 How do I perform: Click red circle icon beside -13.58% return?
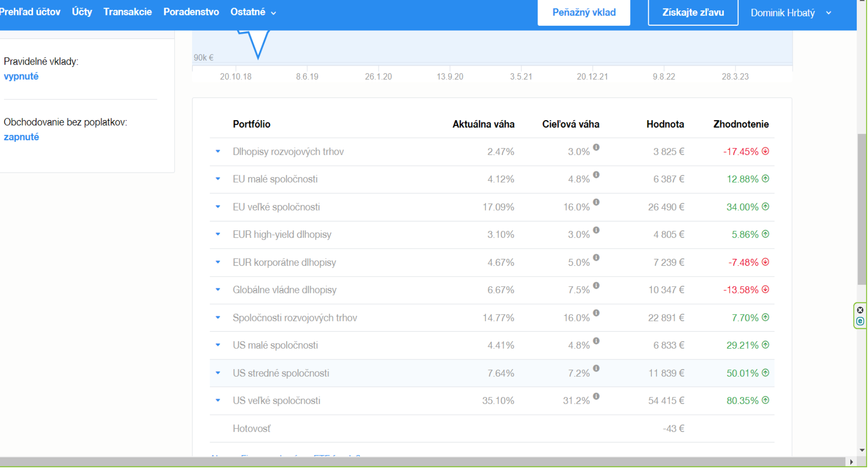tap(765, 290)
